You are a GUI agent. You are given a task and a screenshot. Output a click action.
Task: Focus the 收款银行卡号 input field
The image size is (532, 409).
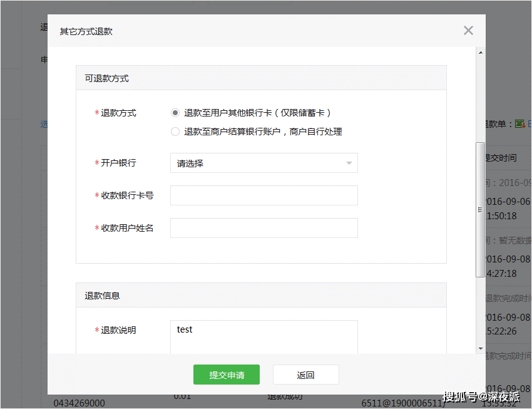coord(263,195)
